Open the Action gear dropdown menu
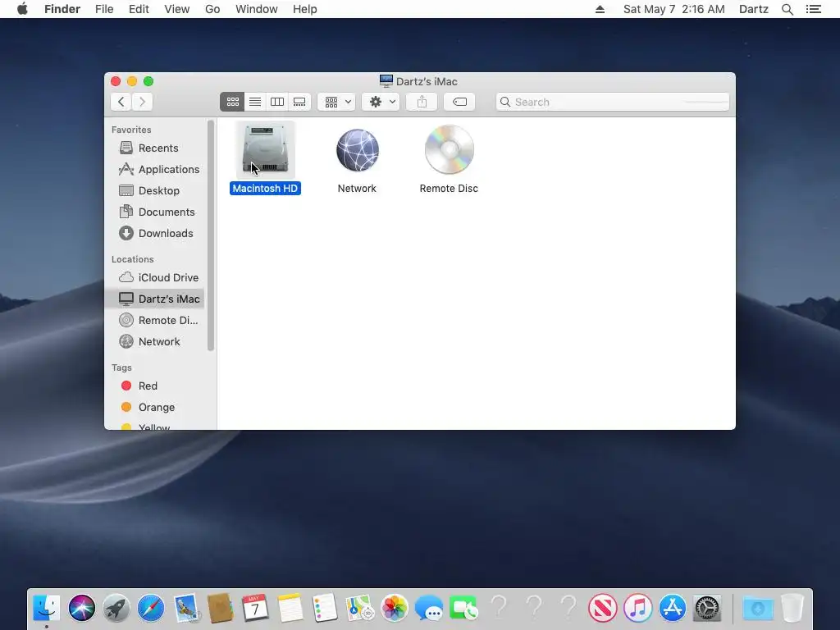The height and width of the screenshot is (630, 840). (381, 102)
